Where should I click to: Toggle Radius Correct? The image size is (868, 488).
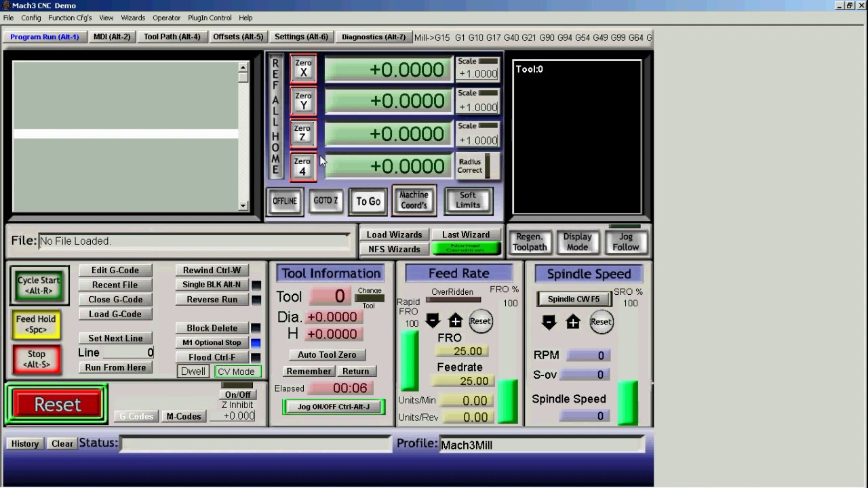click(x=477, y=166)
